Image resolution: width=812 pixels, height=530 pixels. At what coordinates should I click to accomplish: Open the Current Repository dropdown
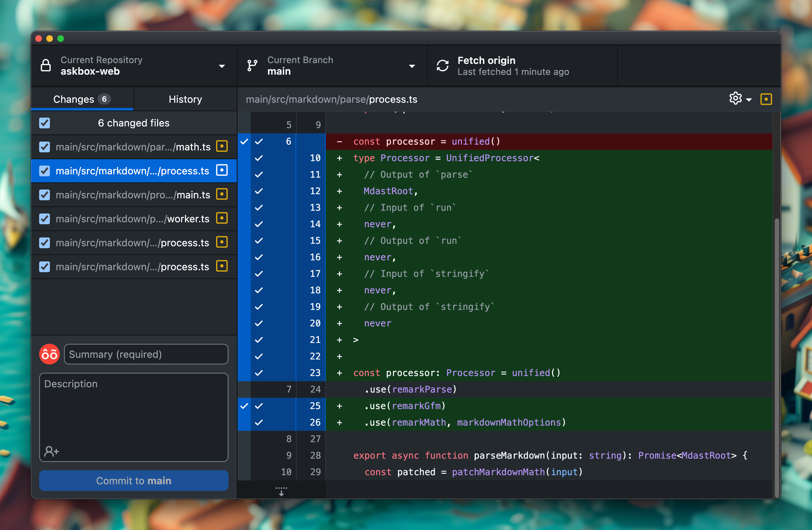pyautogui.click(x=134, y=66)
